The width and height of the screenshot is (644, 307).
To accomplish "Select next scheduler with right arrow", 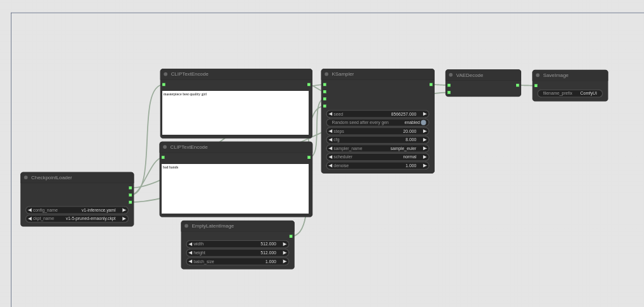I will click(424, 157).
